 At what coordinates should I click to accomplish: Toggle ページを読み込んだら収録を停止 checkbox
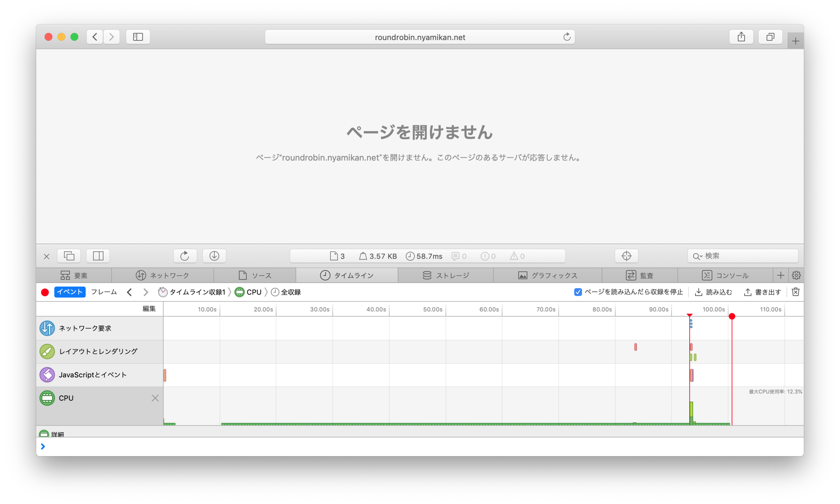pyautogui.click(x=578, y=292)
